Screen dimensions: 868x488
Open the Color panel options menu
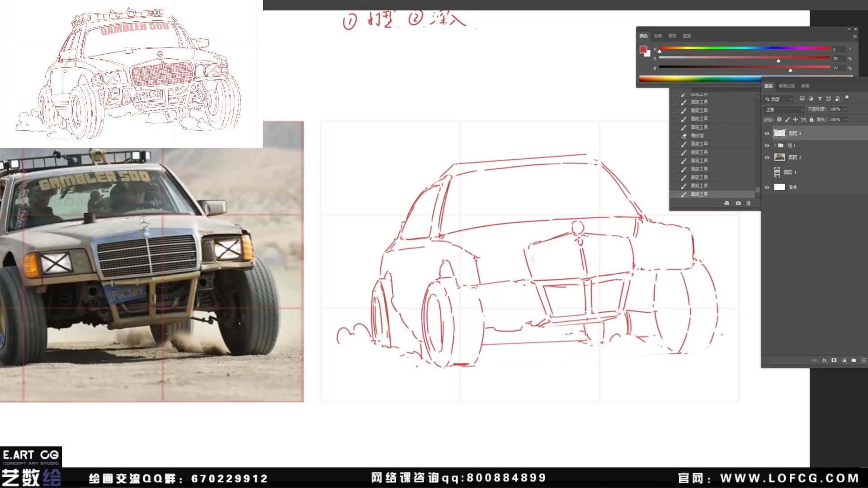[x=854, y=36]
